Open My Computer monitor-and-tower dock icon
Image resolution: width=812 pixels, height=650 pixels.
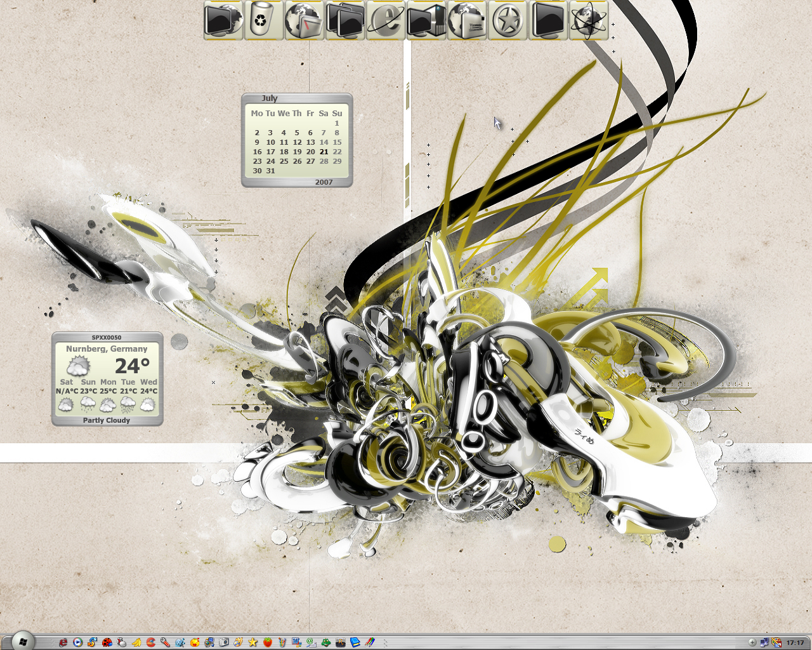(426, 20)
